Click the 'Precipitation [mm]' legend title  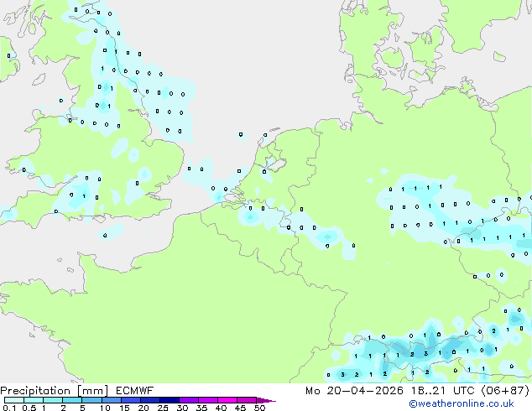click(x=54, y=391)
